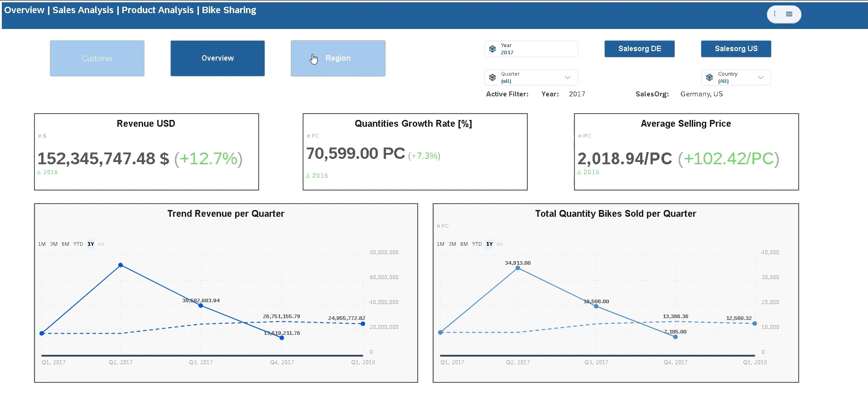868x410 pixels.
Task: Expand the Country dropdown chevron
Action: (761, 77)
